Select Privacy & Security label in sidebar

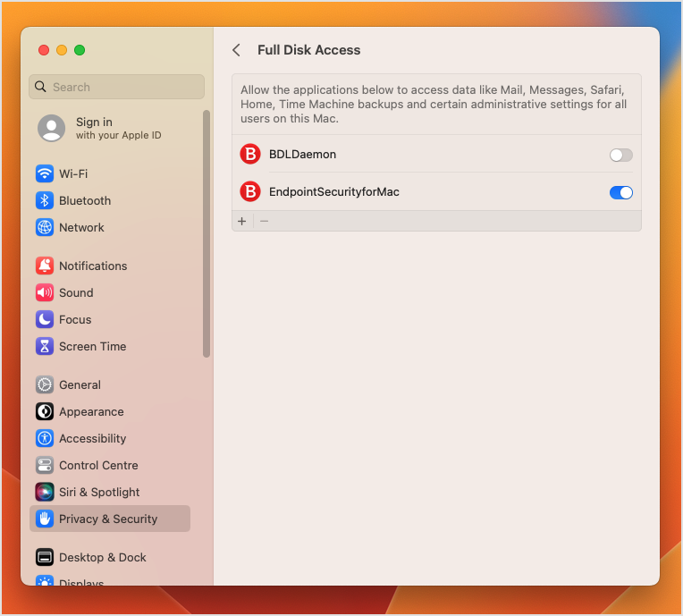[108, 519]
